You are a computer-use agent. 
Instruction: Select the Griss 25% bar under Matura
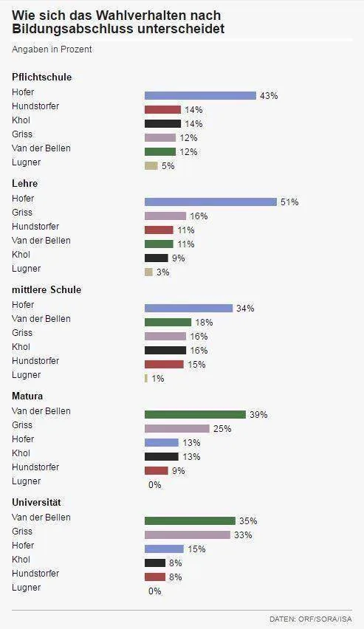177,428
